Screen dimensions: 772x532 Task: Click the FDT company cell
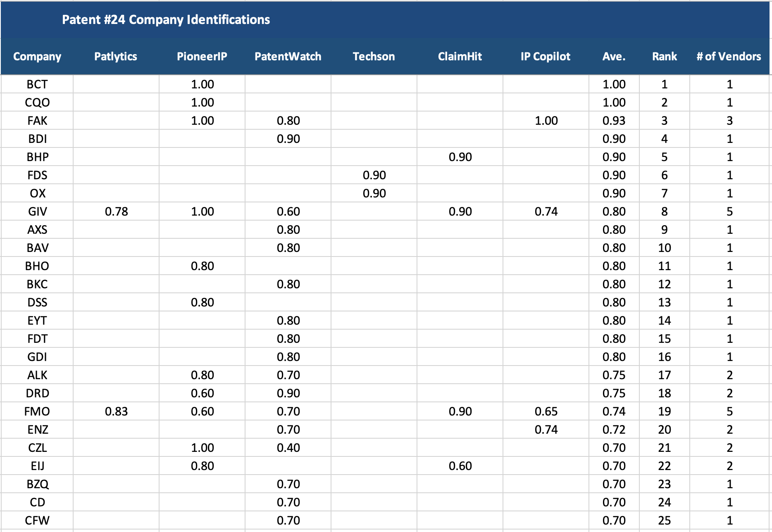click(x=37, y=339)
